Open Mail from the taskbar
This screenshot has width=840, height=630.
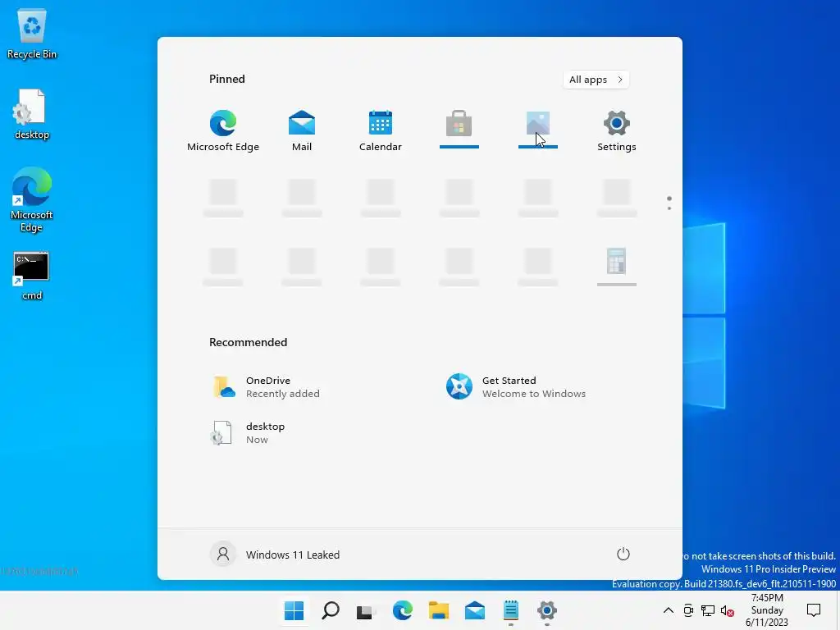475,610
